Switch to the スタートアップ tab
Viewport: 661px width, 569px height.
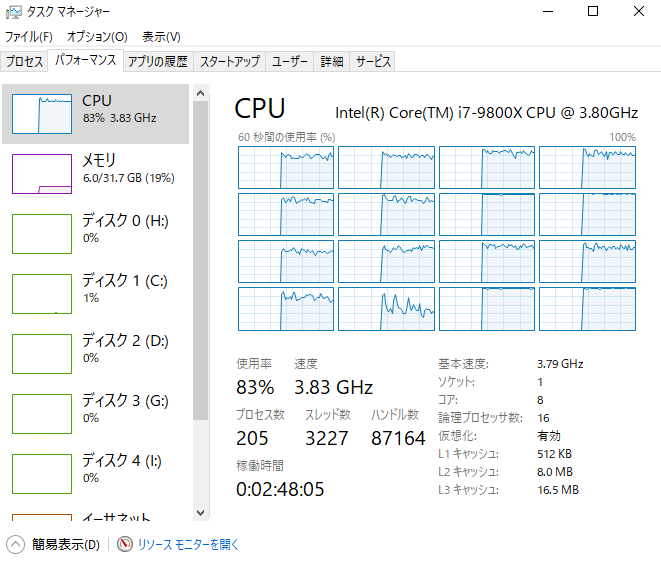[229, 62]
